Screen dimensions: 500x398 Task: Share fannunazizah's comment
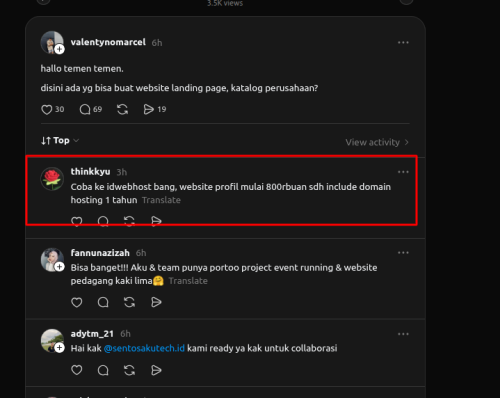pyautogui.click(x=156, y=302)
